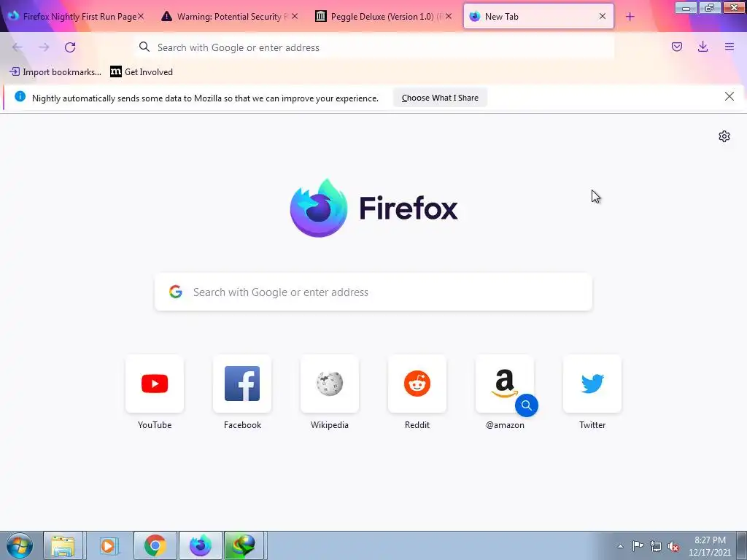This screenshot has height=560, width=747.
Task: Open new tab personalize settings gear
Action: coord(724,136)
